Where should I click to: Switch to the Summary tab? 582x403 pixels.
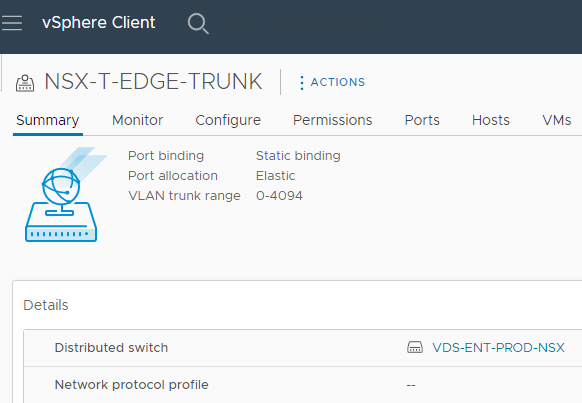[x=48, y=120]
